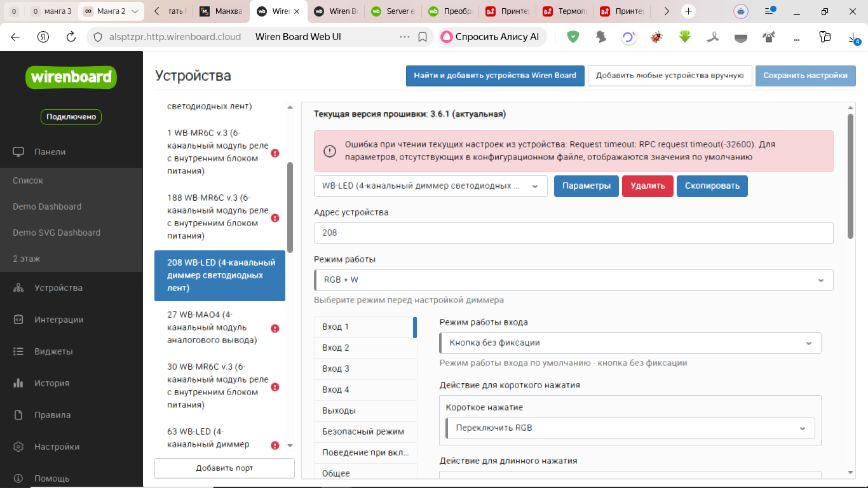Select Безопасный режим tab
The height and width of the screenshot is (488, 868).
365,431
